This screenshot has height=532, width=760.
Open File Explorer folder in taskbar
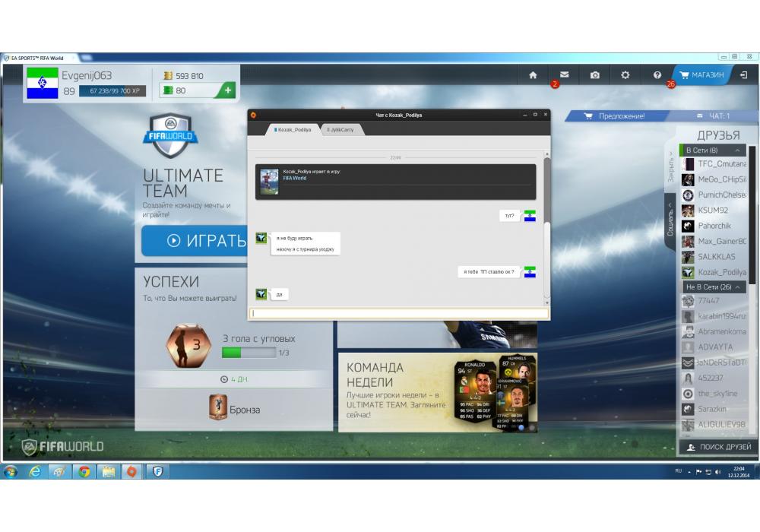pos(109,471)
